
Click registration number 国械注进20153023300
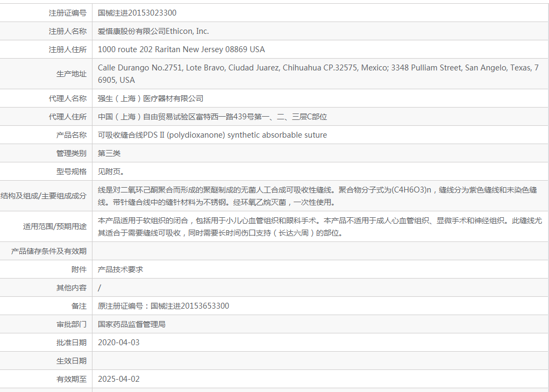tap(137, 13)
